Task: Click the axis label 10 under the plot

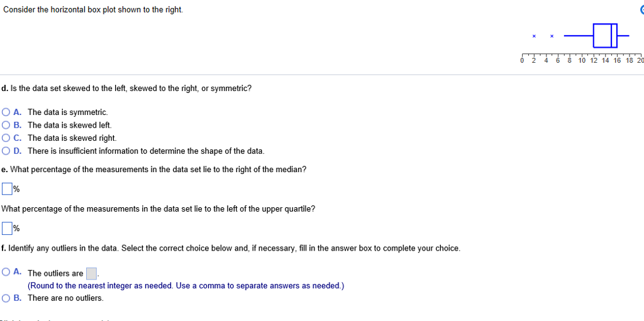Action: point(582,61)
